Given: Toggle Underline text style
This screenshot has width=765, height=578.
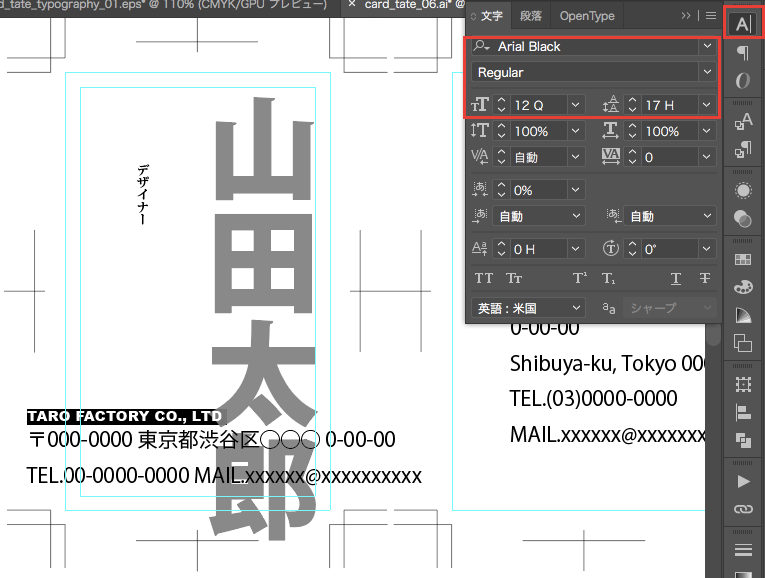Looking at the screenshot, I should tap(676, 279).
